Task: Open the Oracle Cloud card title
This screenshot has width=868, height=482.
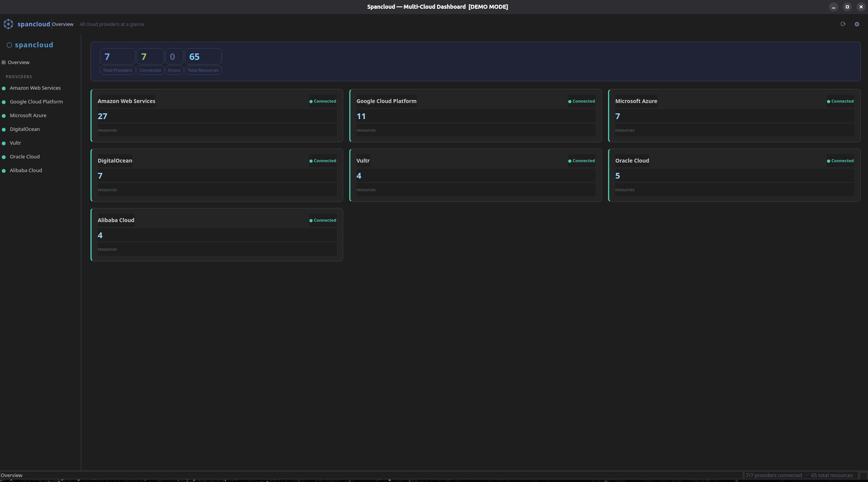Action: (632, 161)
